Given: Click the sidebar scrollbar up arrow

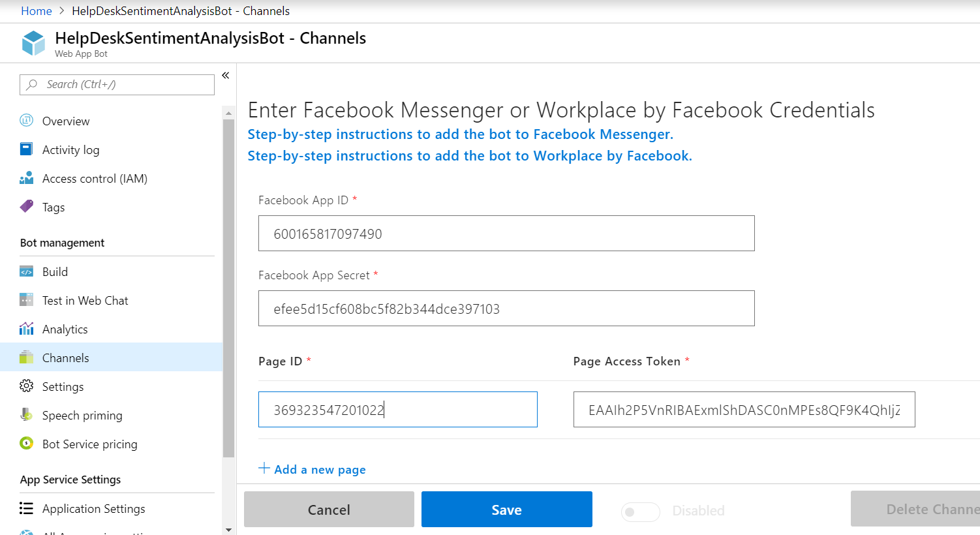Looking at the screenshot, I should [x=228, y=112].
